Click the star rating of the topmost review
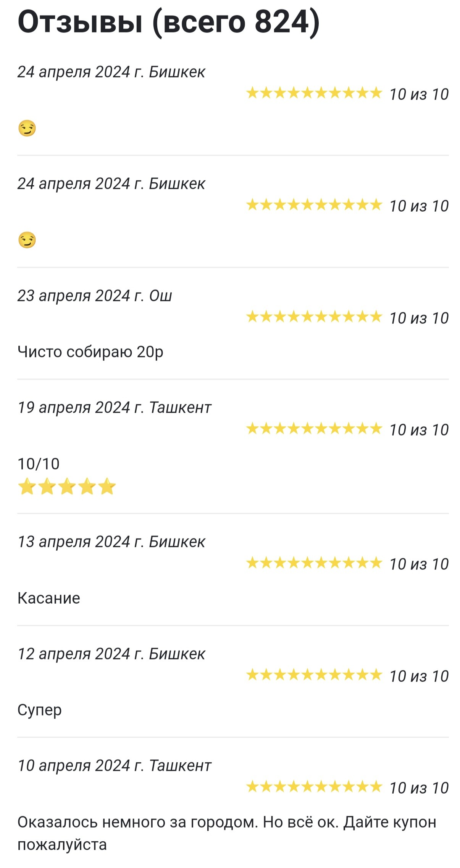Image resolution: width=460 pixels, height=868 pixels. tap(314, 93)
